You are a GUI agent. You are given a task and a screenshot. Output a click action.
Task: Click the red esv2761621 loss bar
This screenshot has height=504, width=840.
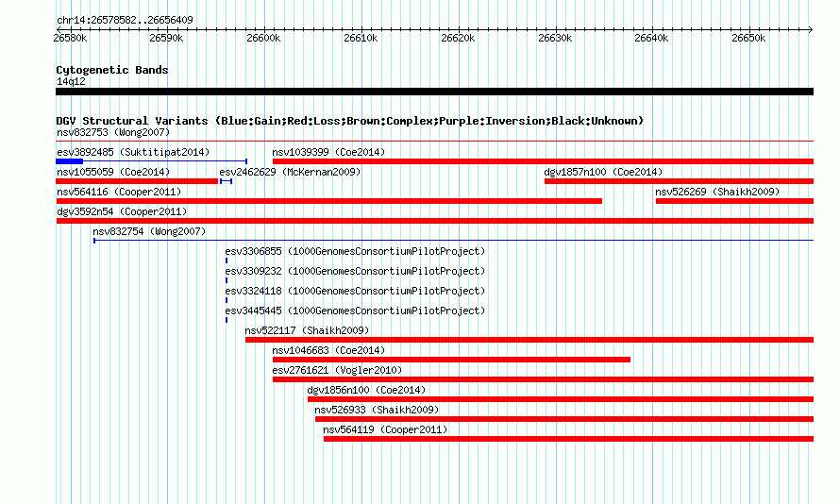pyautogui.click(x=543, y=379)
